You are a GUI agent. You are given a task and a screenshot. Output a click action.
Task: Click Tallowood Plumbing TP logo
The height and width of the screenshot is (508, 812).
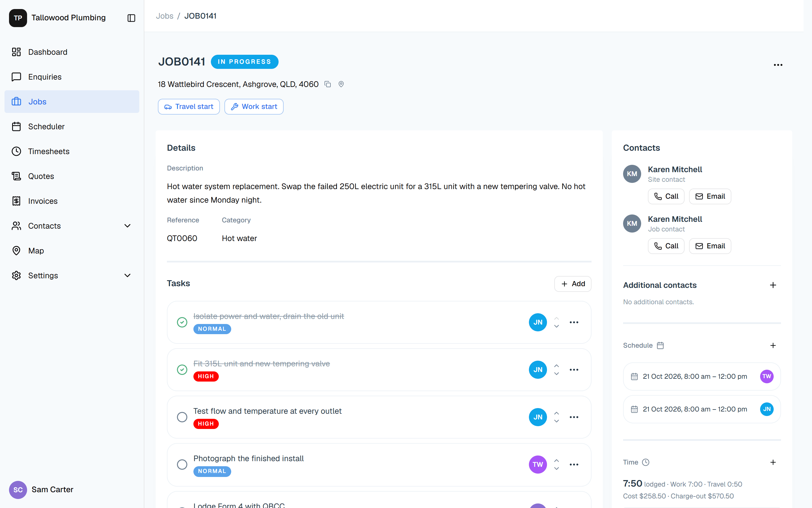click(x=18, y=18)
